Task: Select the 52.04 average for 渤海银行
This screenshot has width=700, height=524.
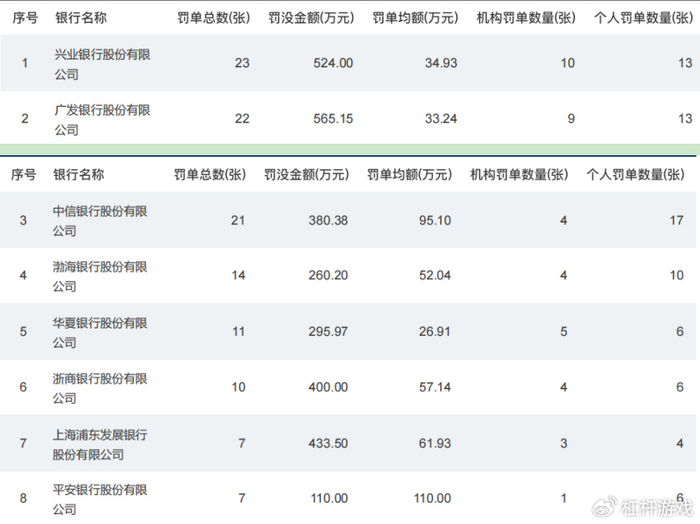Action: pyautogui.click(x=435, y=275)
